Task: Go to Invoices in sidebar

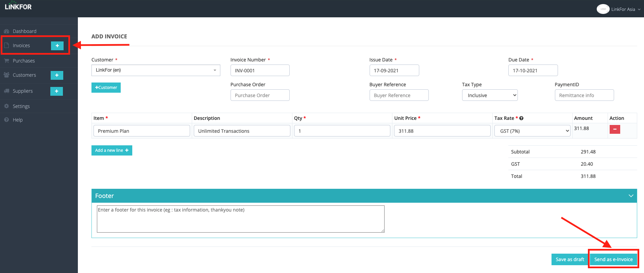Action: (21, 45)
